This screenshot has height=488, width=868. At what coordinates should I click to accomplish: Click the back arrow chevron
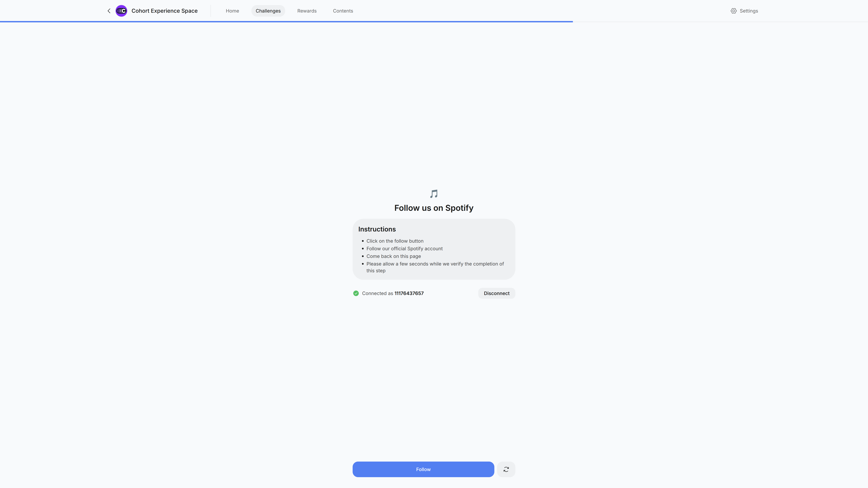pyautogui.click(x=109, y=11)
